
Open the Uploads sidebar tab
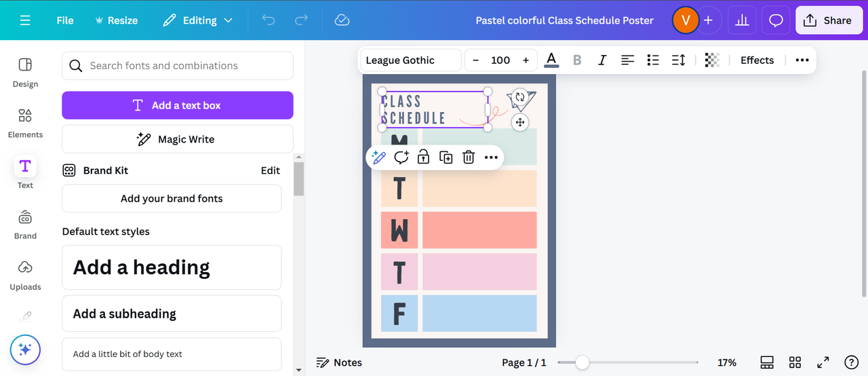click(25, 275)
